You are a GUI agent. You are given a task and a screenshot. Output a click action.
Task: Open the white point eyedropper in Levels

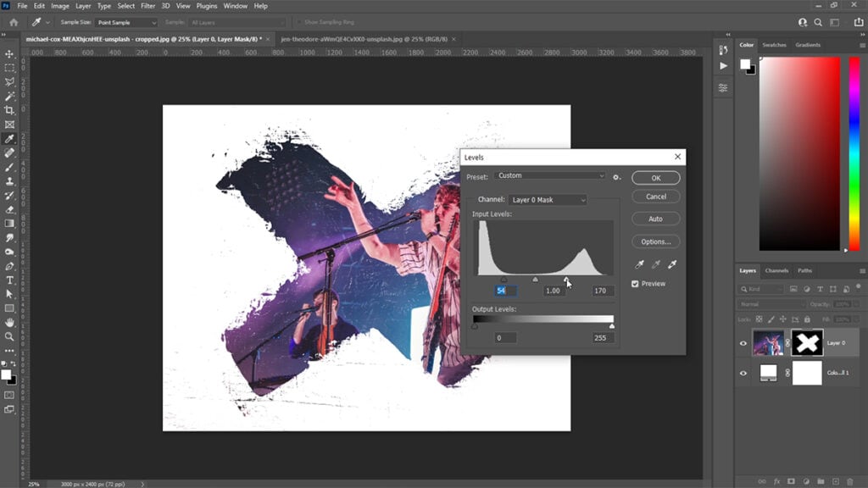[673, 263]
